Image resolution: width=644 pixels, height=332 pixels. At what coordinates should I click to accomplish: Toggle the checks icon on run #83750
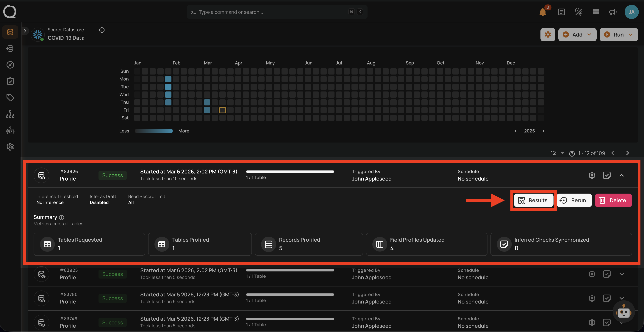(x=607, y=298)
